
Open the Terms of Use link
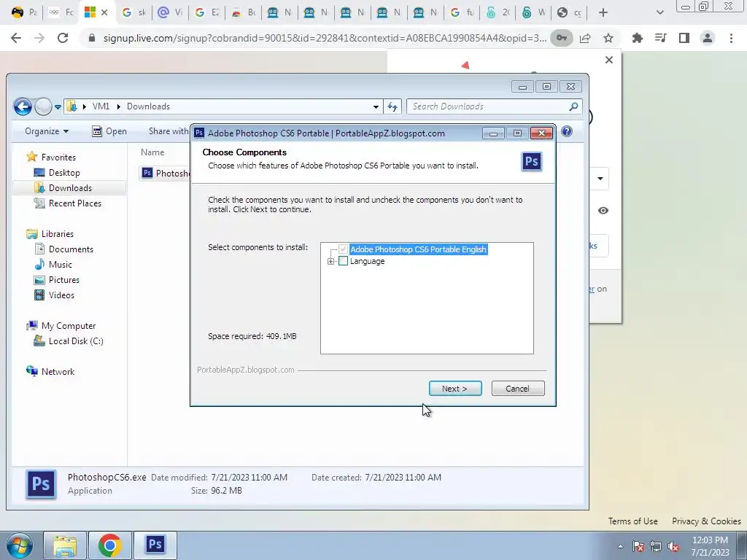(632, 521)
